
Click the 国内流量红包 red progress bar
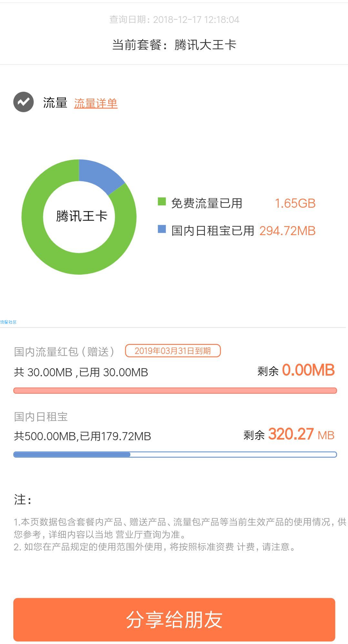(x=175, y=390)
